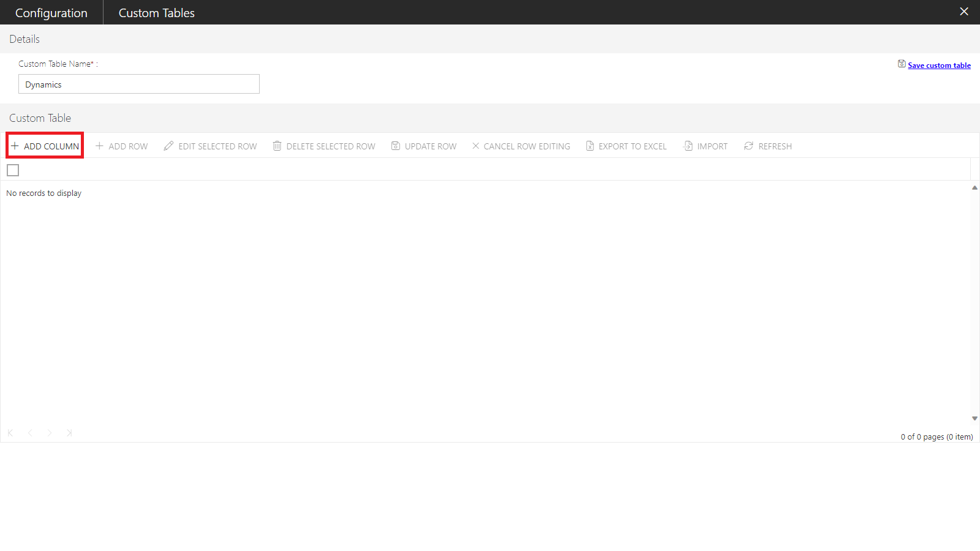Open the Configuration tab
Viewport: 980px width, 551px height.
click(51, 13)
